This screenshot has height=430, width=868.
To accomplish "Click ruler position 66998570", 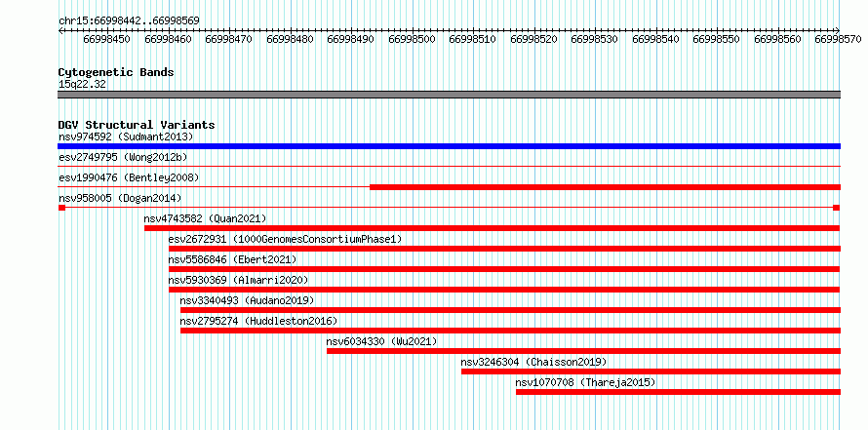I will coord(839,39).
